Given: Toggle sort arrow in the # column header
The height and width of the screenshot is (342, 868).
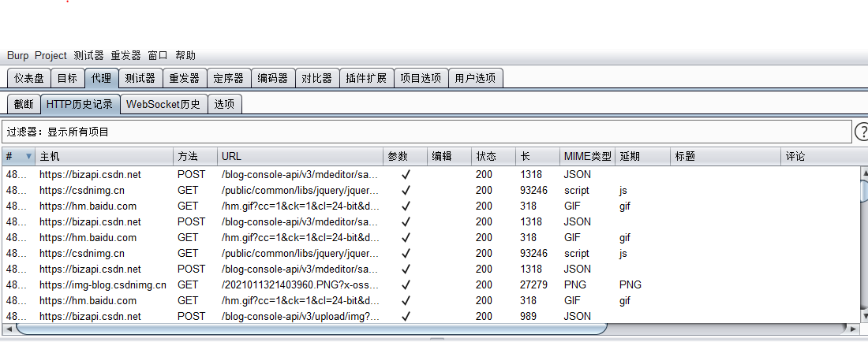Looking at the screenshot, I should [28, 156].
